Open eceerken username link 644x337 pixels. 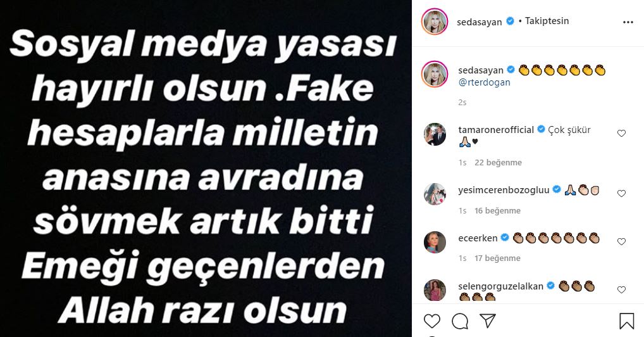(478, 238)
